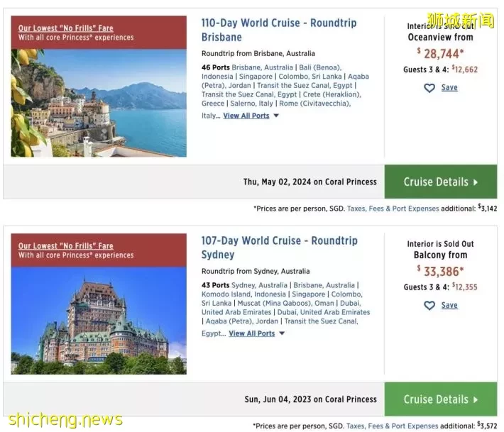Screen dimensions: 504x432
Task: Click Amalfi coast photo thumbnail
Action: point(99,103)
